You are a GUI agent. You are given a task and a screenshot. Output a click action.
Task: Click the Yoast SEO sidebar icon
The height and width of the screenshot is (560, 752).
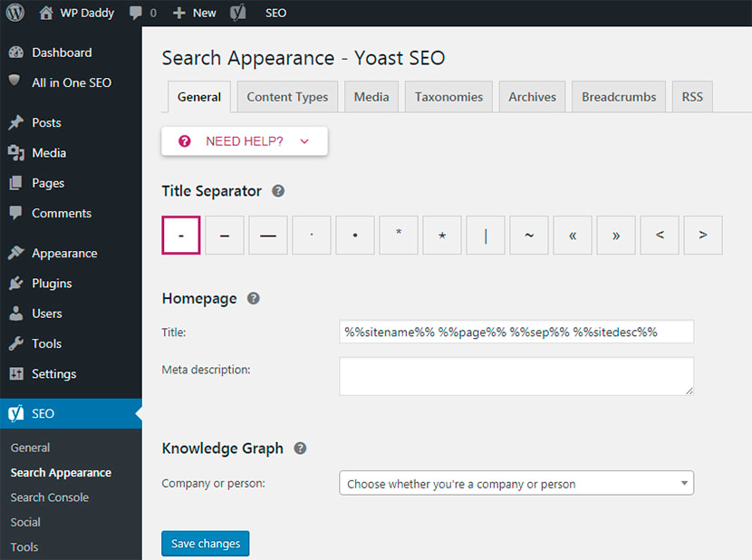pyautogui.click(x=15, y=413)
